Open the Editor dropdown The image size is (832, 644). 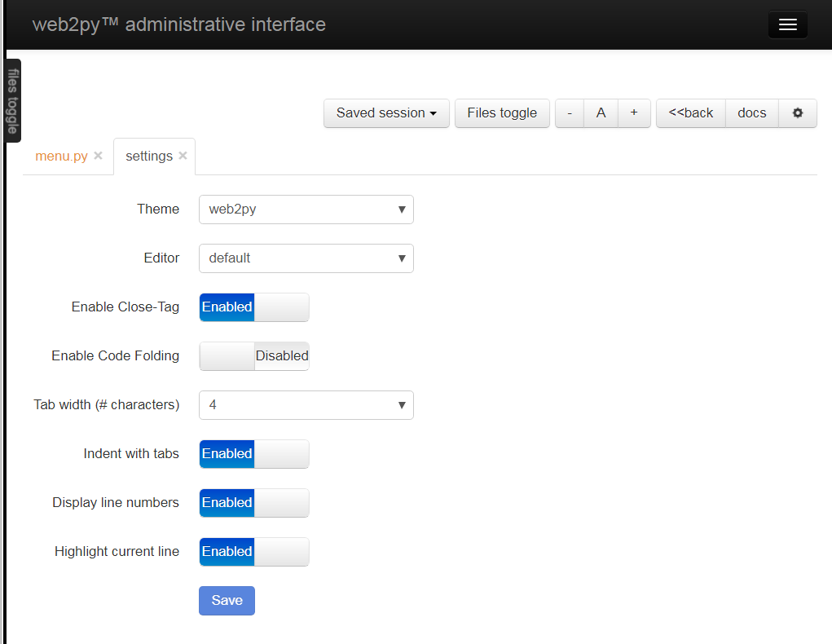[x=306, y=258]
